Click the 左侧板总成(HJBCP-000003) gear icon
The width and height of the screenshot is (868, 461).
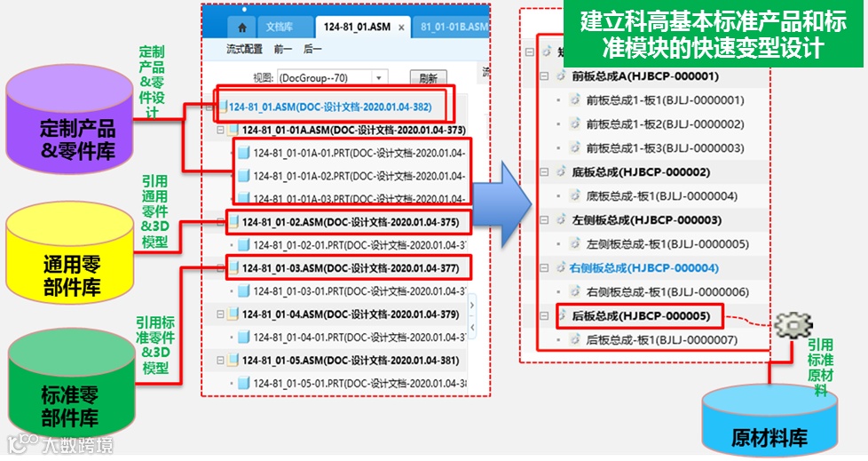pos(560,220)
